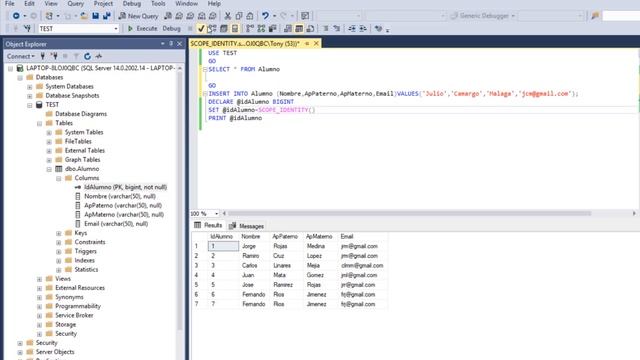Screen dimensions: 640x360
Task: Collapse the Tables folder node
Action: tap(40, 123)
